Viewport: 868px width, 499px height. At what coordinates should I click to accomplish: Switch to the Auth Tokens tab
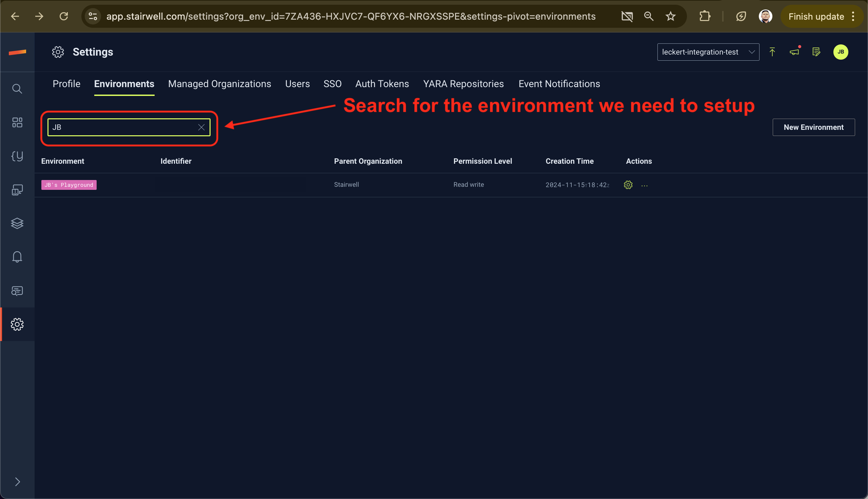click(x=382, y=84)
